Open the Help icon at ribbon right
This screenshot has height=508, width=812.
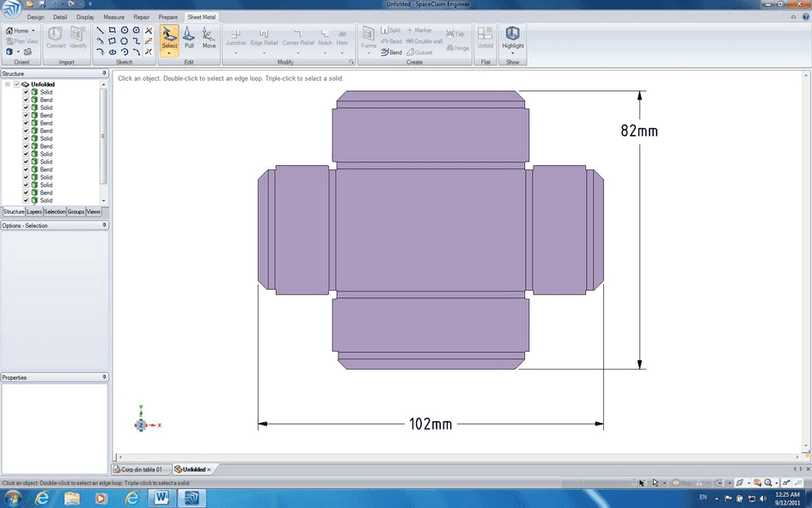pyautogui.click(x=805, y=16)
